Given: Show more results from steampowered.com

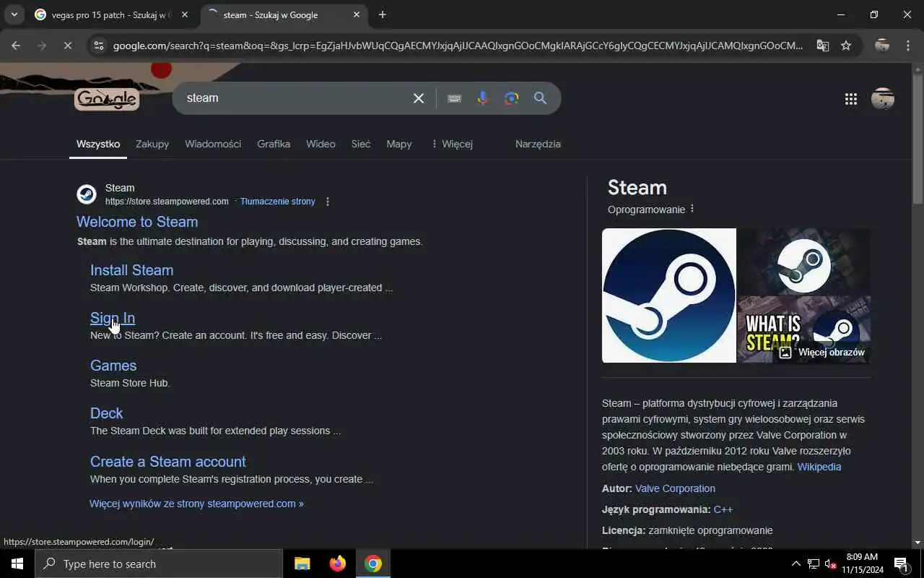Looking at the screenshot, I should coord(196,504).
